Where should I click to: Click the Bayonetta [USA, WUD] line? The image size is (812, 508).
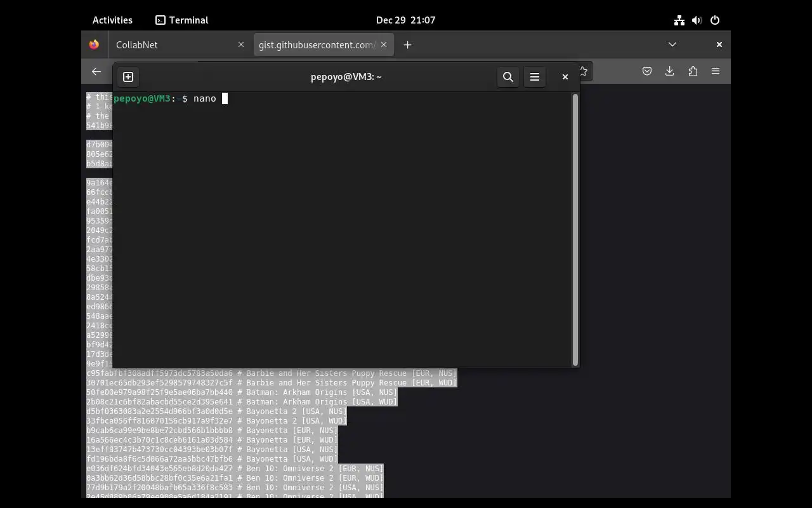213,459
